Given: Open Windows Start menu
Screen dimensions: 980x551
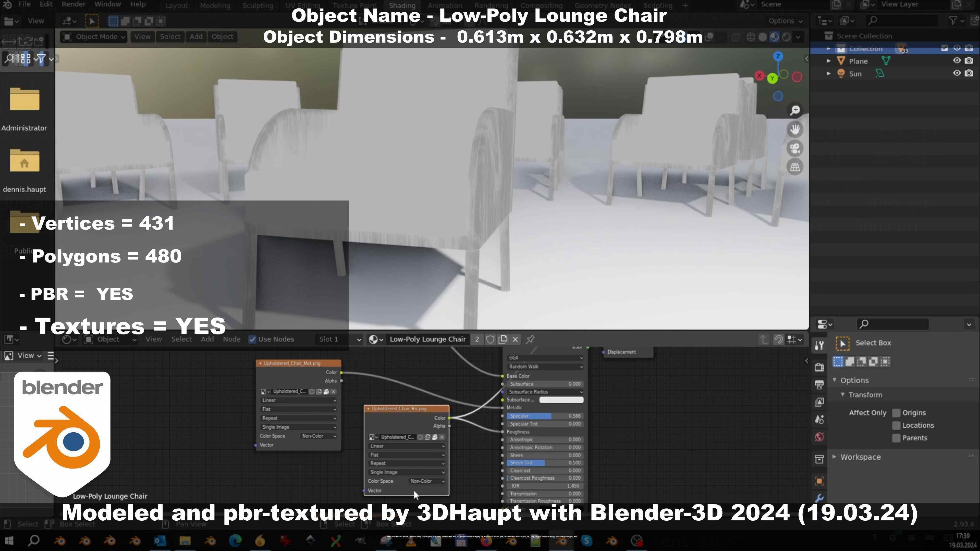Looking at the screenshot, I should tap(8, 541).
